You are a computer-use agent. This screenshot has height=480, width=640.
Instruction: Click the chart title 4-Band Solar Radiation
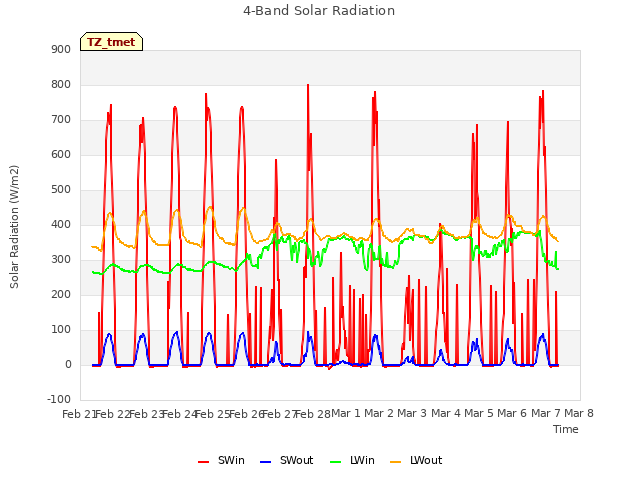[x=319, y=11]
